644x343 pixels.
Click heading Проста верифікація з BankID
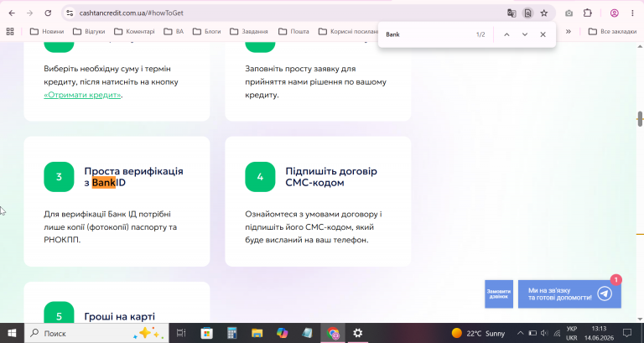click(x=133, y=177)
